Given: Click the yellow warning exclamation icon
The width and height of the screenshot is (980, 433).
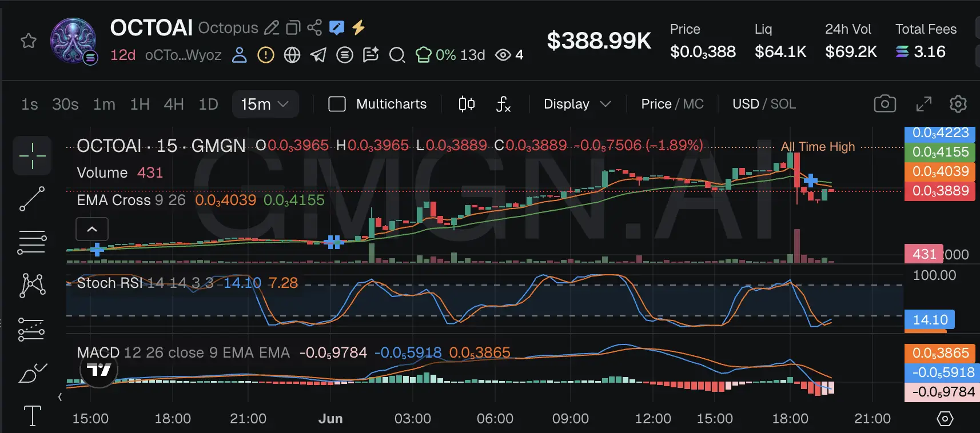Looking at the screenshot, I should [266, 55].
